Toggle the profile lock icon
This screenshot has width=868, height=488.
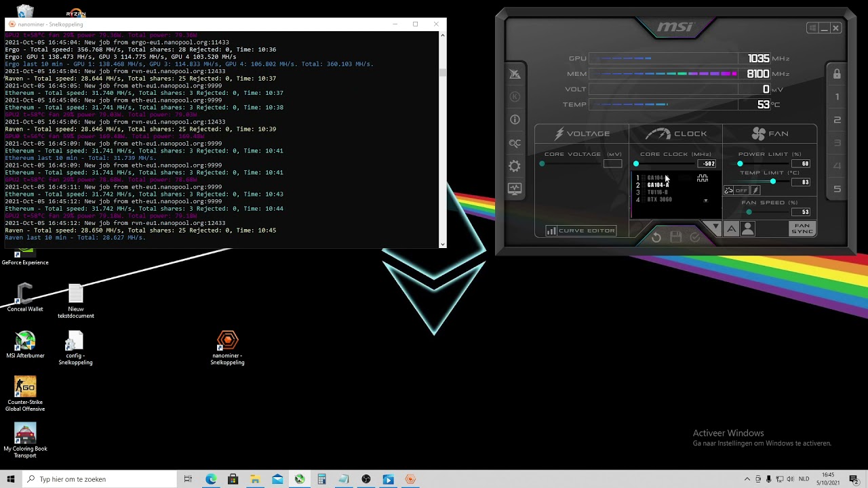[x=837, y=74]
